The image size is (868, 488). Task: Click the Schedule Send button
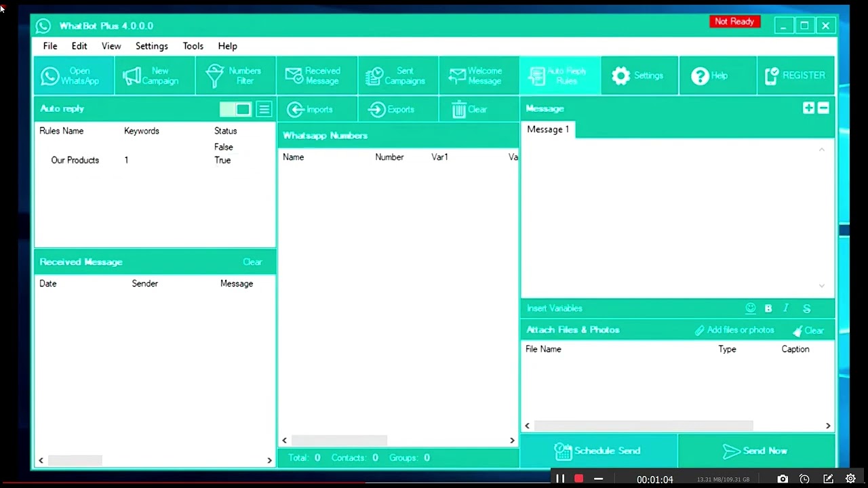click(598, 451)
